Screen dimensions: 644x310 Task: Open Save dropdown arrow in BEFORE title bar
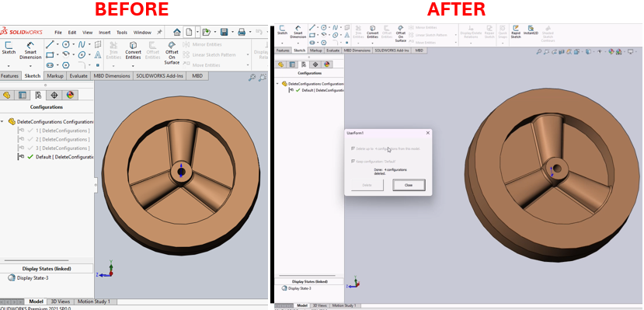(232, 32)
